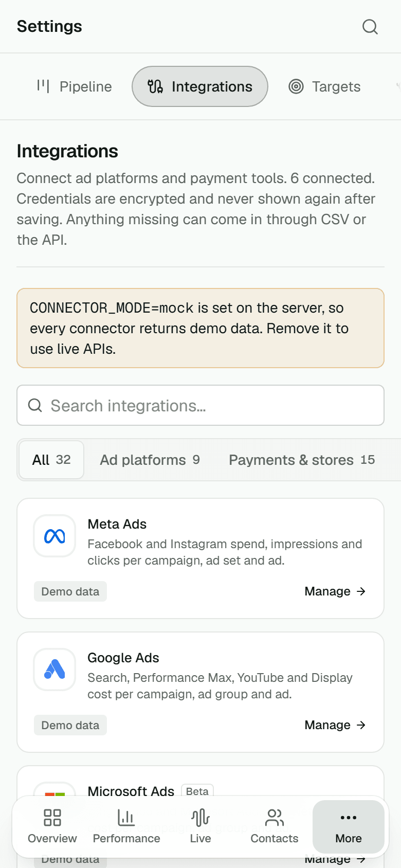Click the Integrations plug icon
This screenshot has height=868, width=401.
(155, 86)
